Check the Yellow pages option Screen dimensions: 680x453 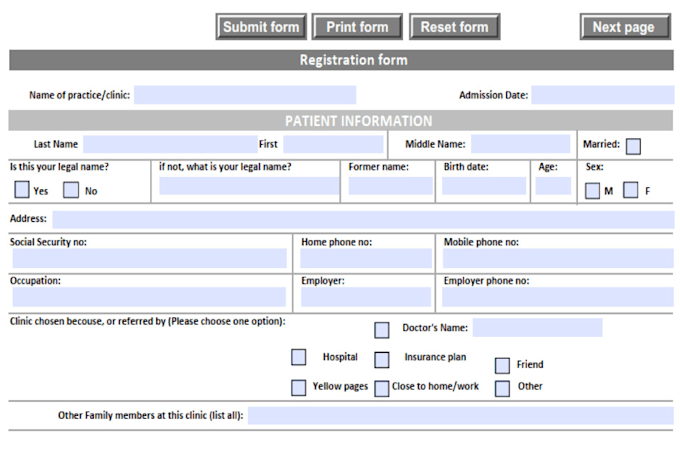(x=298, y=388)
